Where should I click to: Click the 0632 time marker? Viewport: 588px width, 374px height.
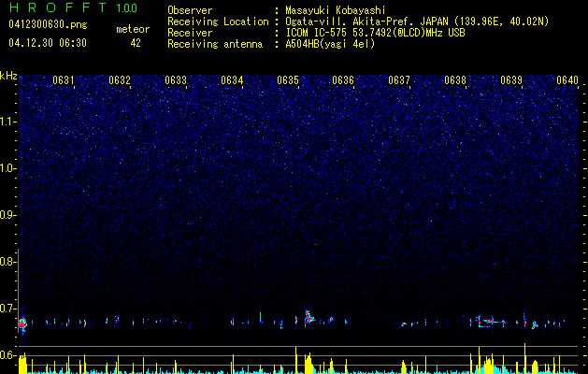(x=120, y=80)
